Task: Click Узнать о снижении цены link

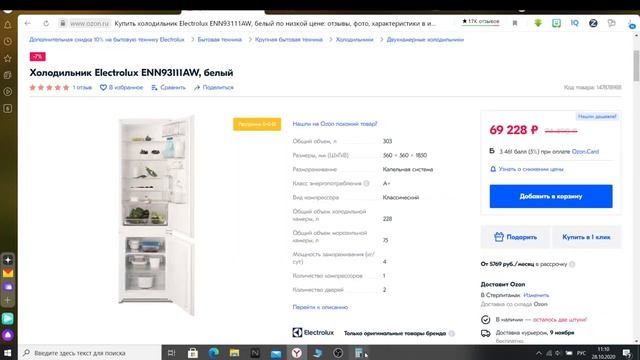Action: click(531, 169)
